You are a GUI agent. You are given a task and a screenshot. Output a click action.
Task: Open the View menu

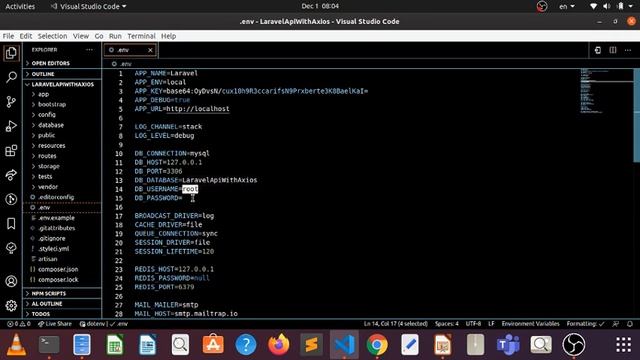pos(81,36)
